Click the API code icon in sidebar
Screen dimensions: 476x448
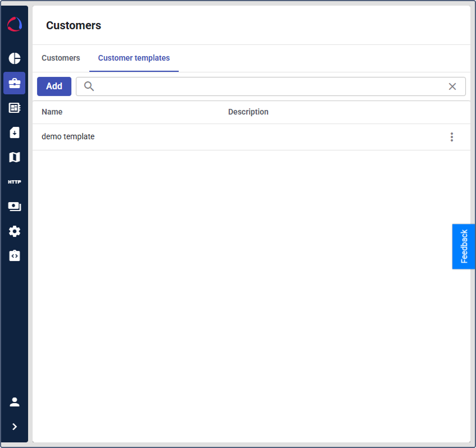pos(14,255)
